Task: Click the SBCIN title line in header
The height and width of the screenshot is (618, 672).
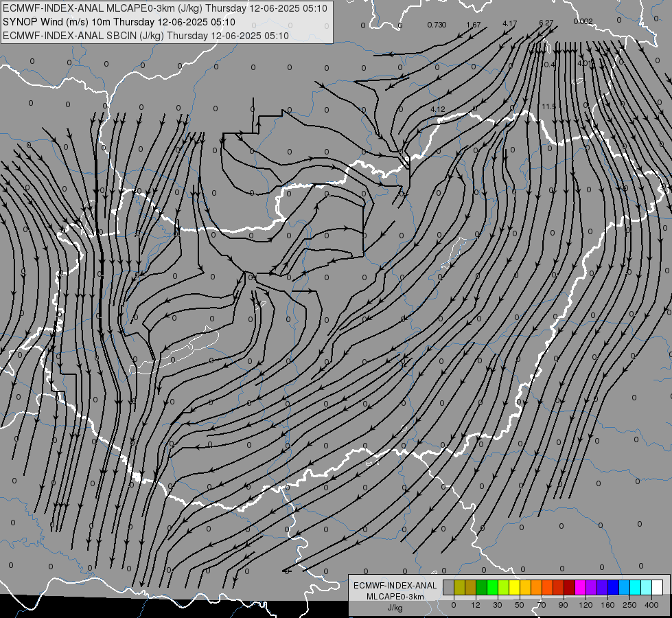Action: click(146, 36)
